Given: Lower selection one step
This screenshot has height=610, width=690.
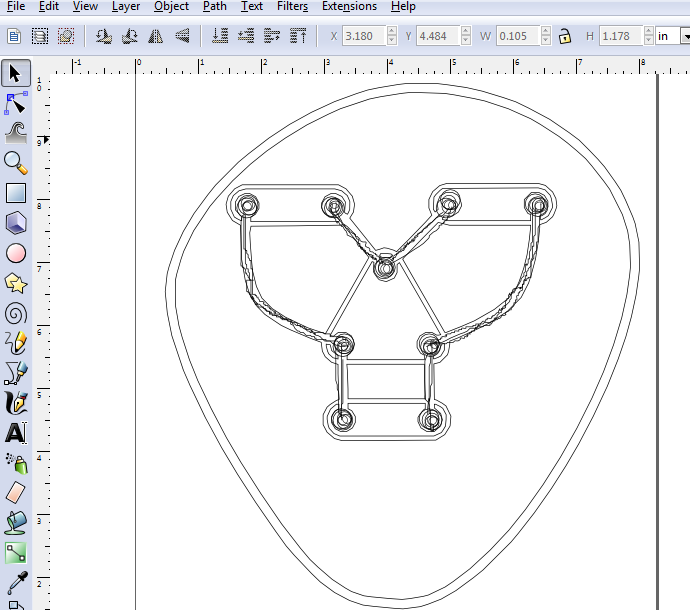Looking at the screenshot, I should (x=246, y=36).
